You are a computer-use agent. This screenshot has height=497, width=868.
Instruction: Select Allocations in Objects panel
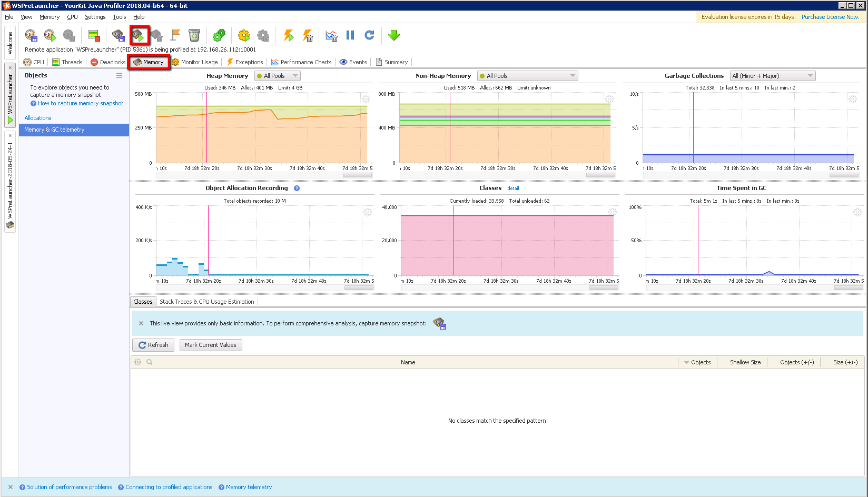(x=38, y=118)
